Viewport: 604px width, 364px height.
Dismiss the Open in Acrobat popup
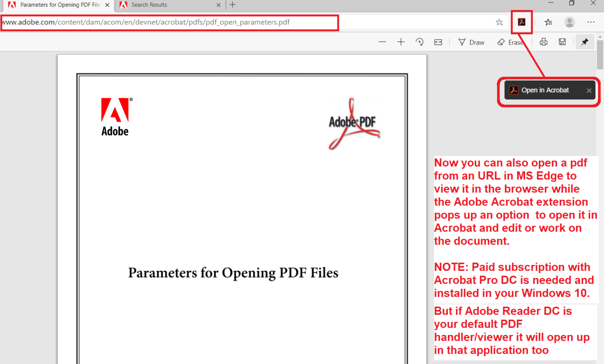(x=589, y=90)
